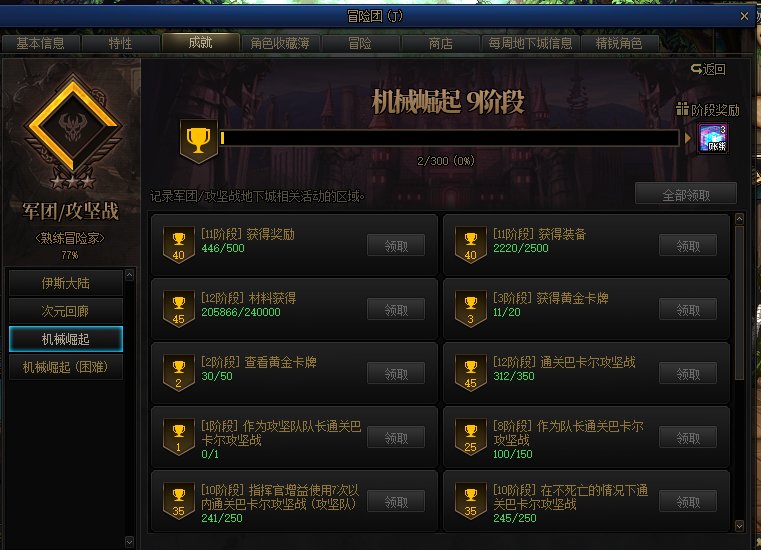Click trophy badge 40 for 获得奖励
The height and width of the screenshot is (550, 761).
[179, 245]
